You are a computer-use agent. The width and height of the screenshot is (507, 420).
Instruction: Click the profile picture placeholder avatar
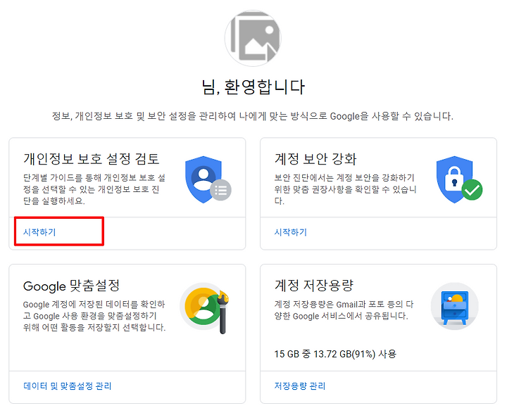click(x=253, y=38)
